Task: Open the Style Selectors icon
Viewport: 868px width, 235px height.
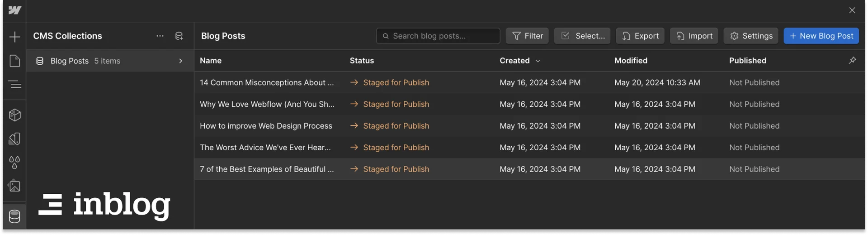Action: 14,139
